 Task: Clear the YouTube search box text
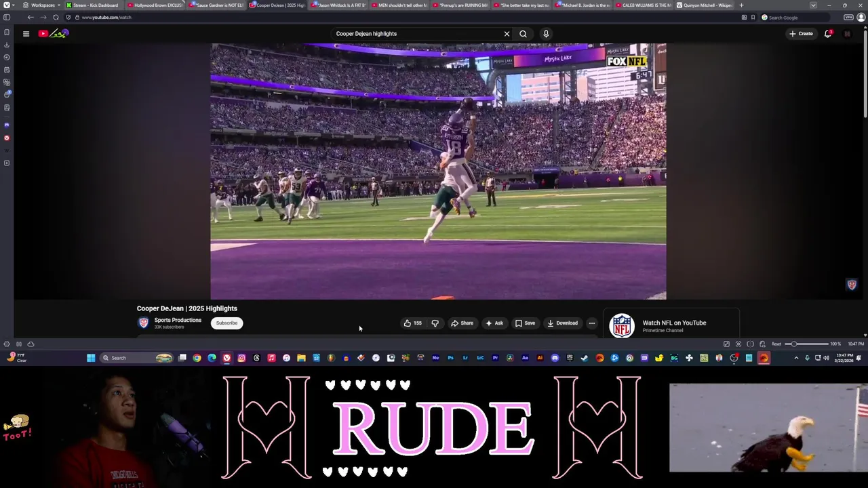pyautogui.click(x=507, y=33)
